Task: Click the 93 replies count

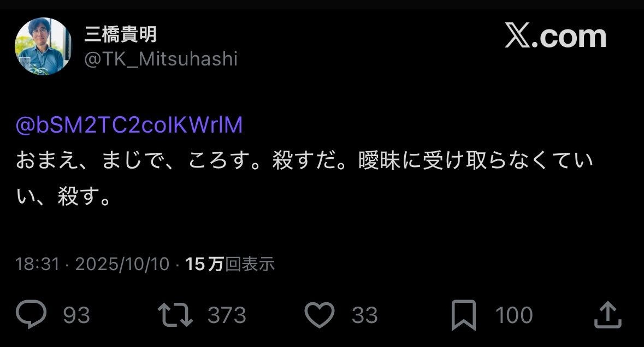Action: coord(76,315)
